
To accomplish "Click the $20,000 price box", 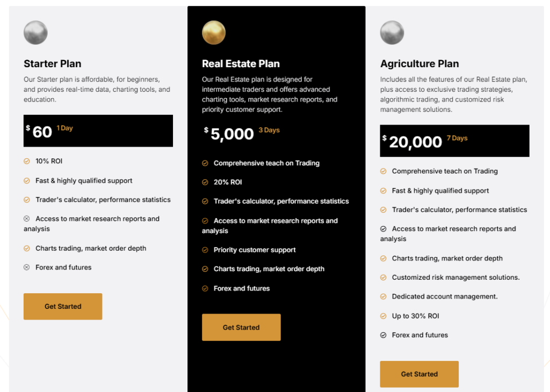I will 454,141.
